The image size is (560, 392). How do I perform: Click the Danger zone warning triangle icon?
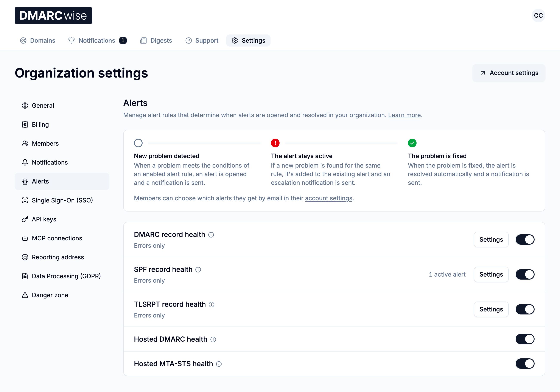coord(25,295)
